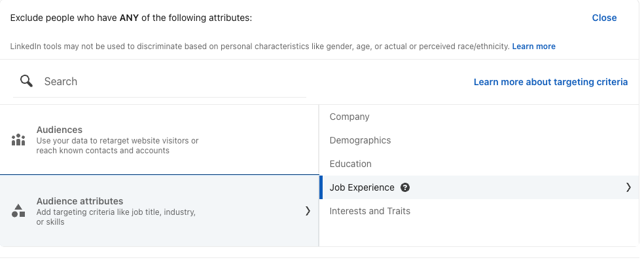Open Learn more about targeting criteria
The image size is (644, 264).
550,82
